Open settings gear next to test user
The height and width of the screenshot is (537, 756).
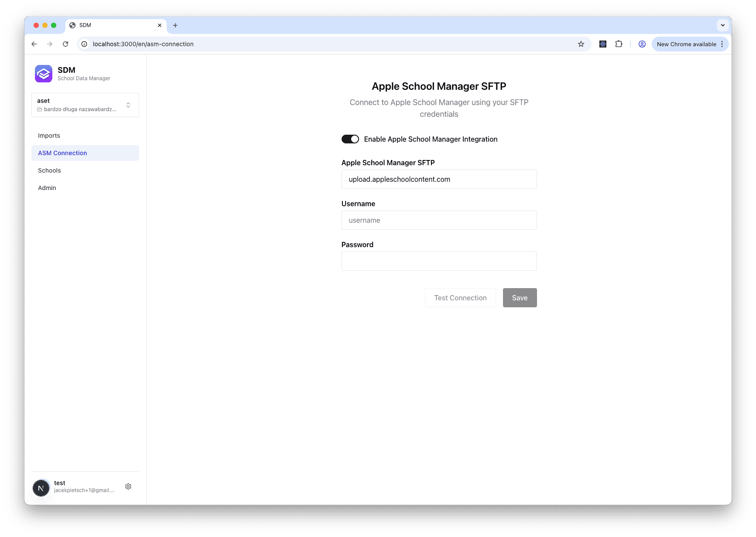pos(128,486)
